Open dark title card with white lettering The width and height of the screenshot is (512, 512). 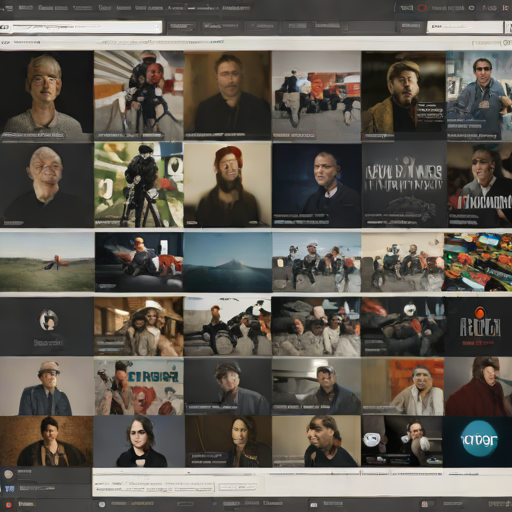(404, 185)
